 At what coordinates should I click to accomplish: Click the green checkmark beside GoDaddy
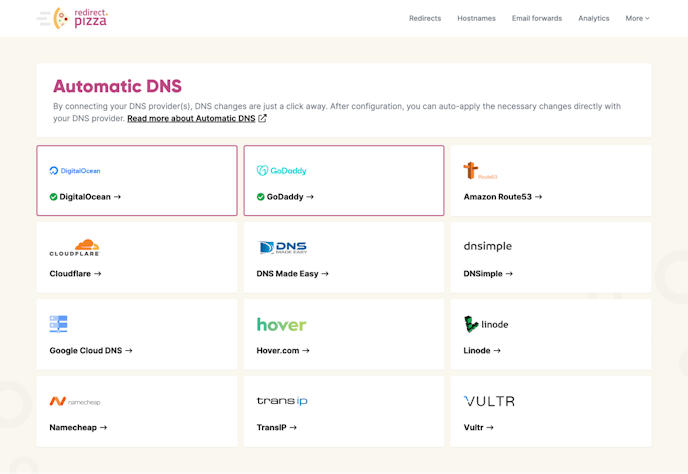(261, 197)
